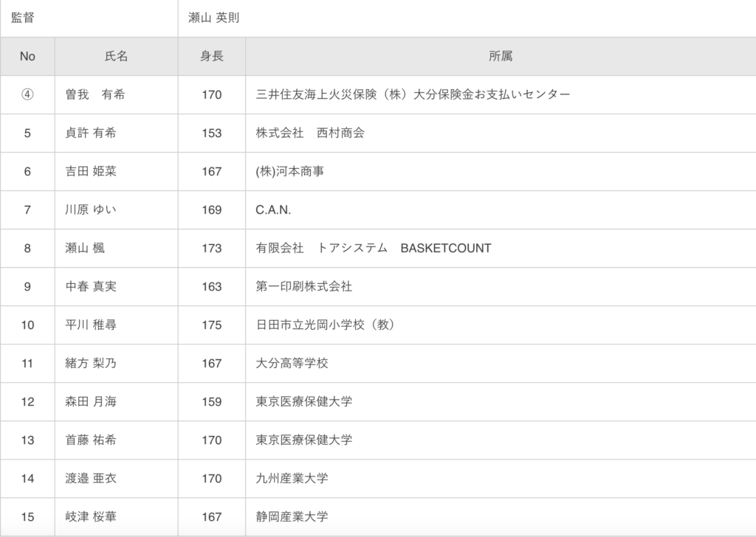Click the 監督 label cell
Viewport: 756px width, 537px height.
click(89, 18)
